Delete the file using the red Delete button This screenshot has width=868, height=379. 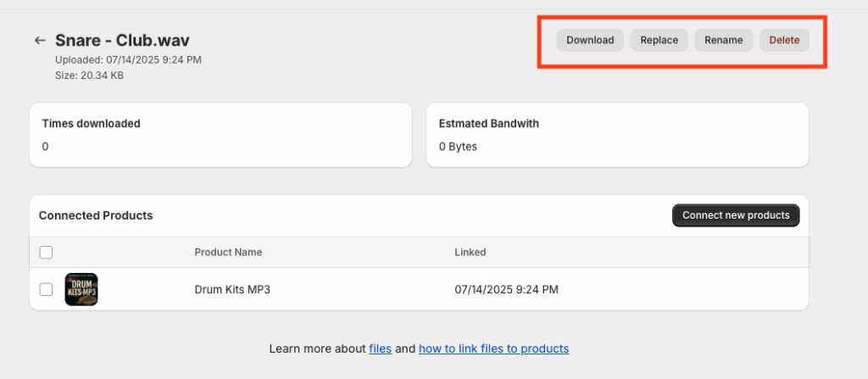point(784,40)
